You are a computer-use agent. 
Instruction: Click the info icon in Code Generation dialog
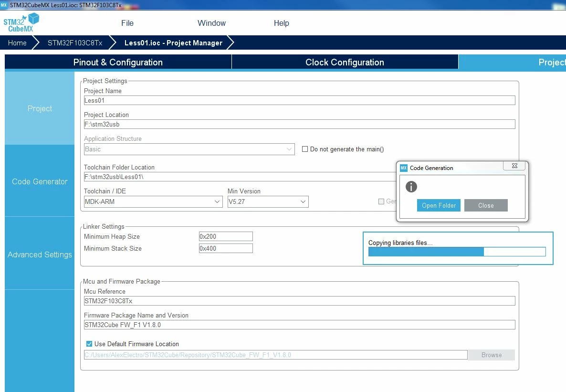(411, 186)
